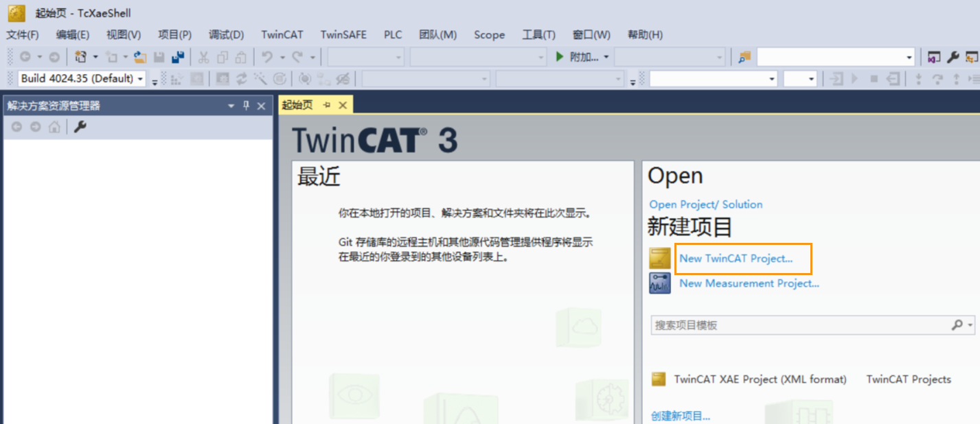Click the green 附加... start button

(x=576, y=57)
